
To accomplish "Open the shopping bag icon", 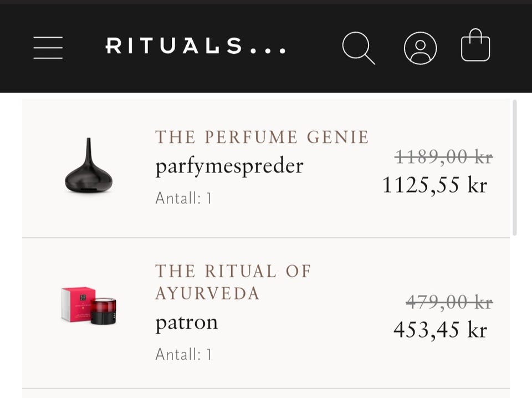I will tap(475, 46).
